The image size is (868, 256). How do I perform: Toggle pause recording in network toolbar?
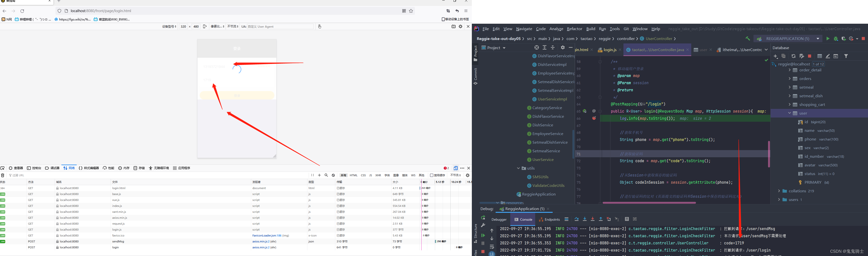coord(312,175)
